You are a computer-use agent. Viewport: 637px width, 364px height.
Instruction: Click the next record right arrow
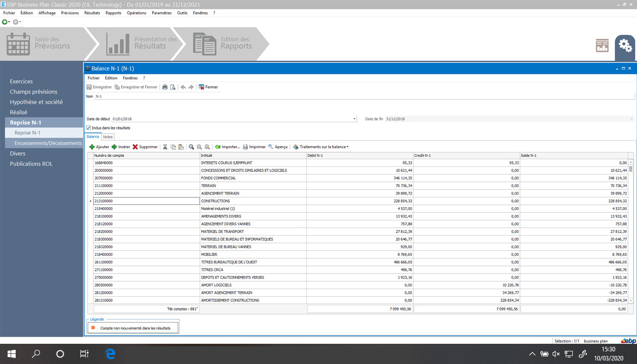pyautogui.click(x=191, y=87)
